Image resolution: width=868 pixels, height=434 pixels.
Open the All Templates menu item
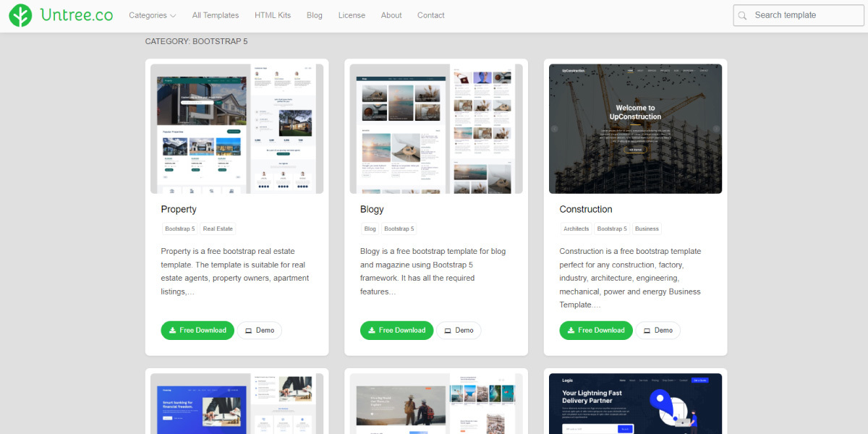(216, 15)
